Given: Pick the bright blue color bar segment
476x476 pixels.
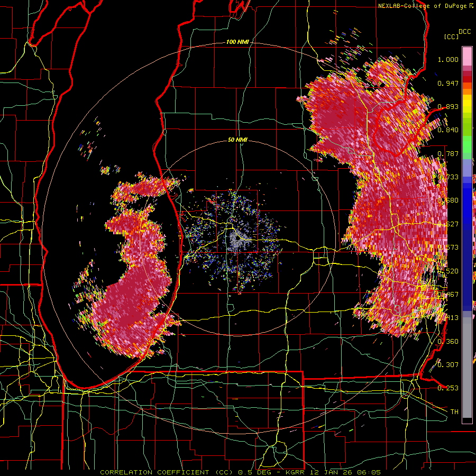Looking at the screenshot, I should (467, 203).
